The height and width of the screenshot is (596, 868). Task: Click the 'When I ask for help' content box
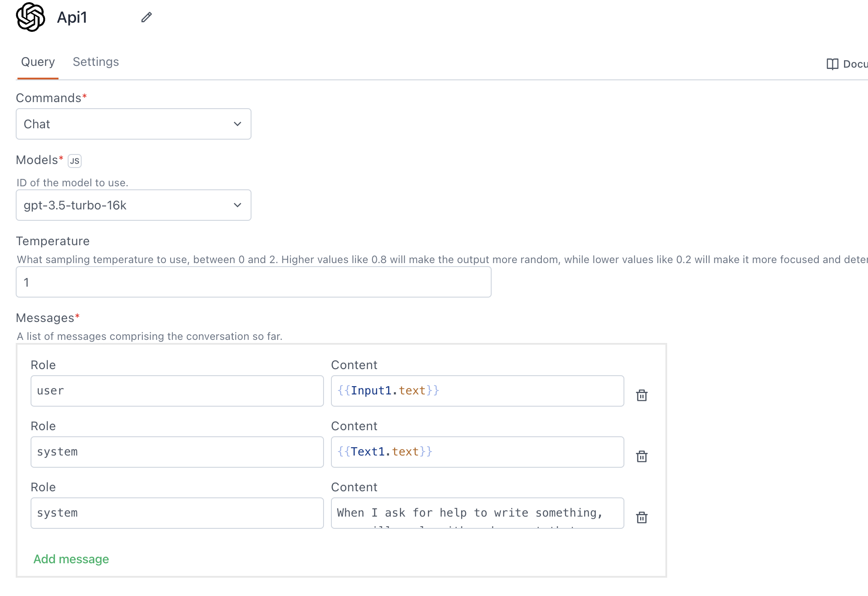click(x=477, y=513)
